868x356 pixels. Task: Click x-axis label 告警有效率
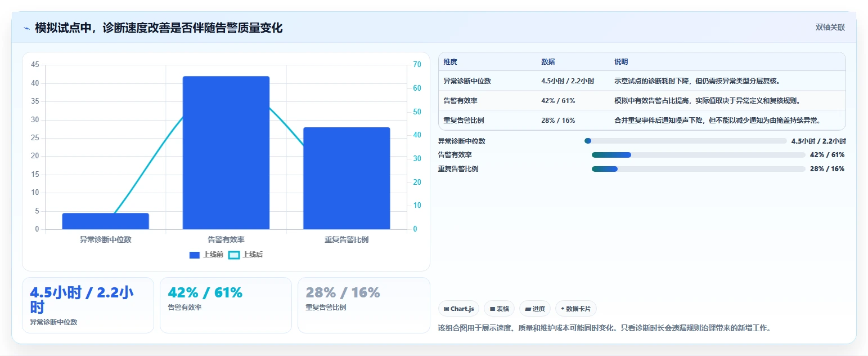click(x=226, y=239)
